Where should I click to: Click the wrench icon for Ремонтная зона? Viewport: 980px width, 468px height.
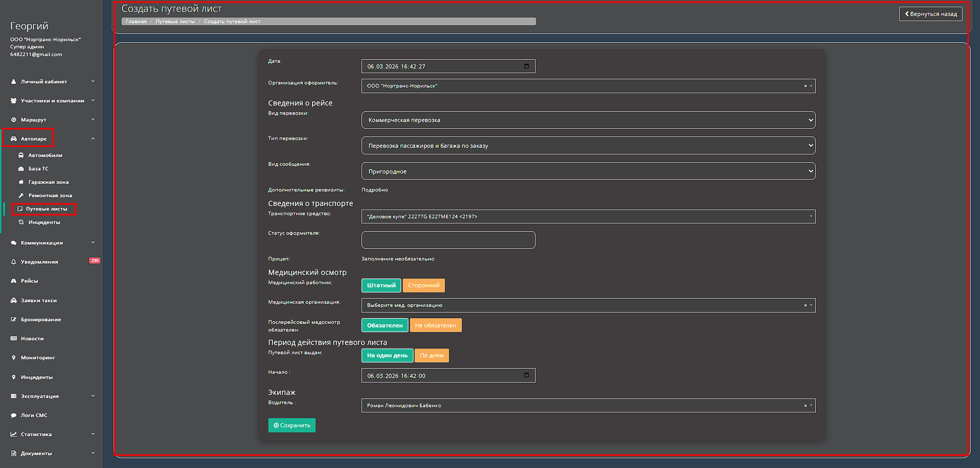pyautogui.click(x=21, y=196)
